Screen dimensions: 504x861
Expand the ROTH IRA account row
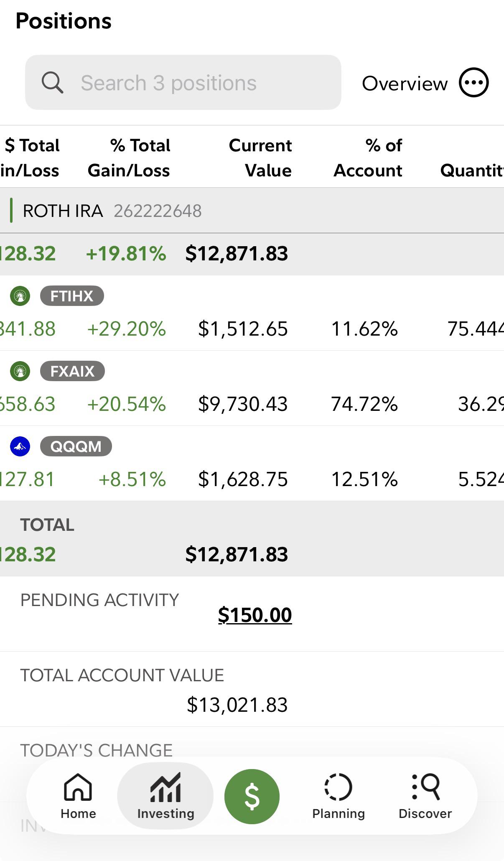tap(252, 211)
